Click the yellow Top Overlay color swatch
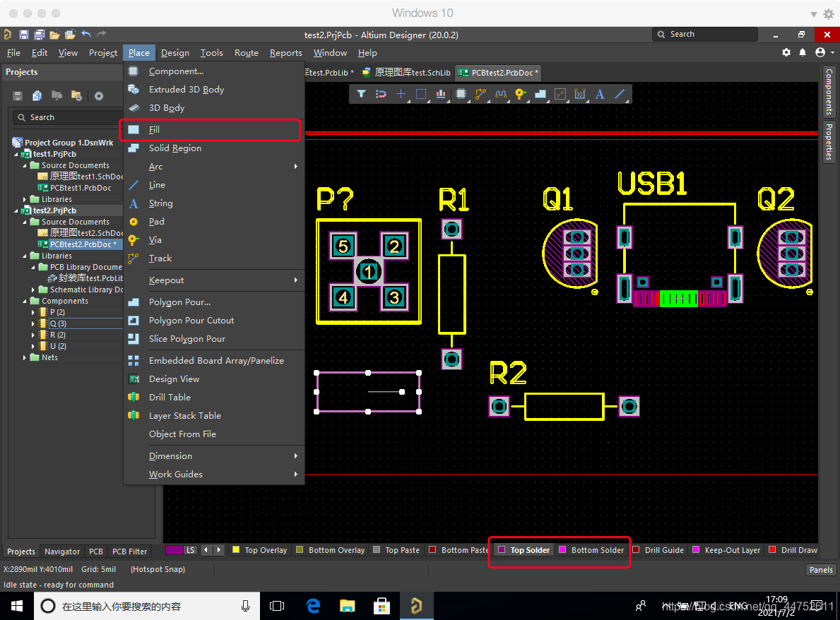840x620 pixels. pyautogui.click(x=236, y=550)
